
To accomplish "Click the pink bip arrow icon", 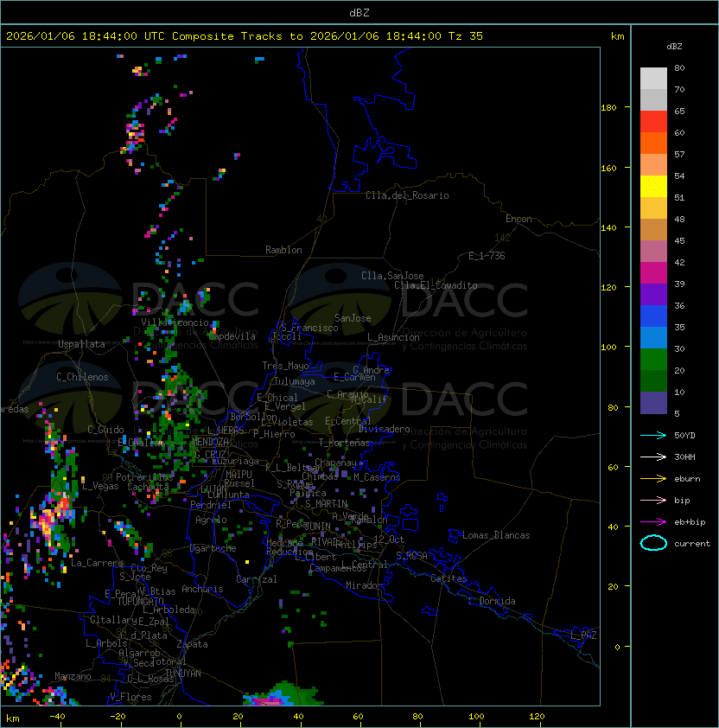I will [x=653, y=500].
